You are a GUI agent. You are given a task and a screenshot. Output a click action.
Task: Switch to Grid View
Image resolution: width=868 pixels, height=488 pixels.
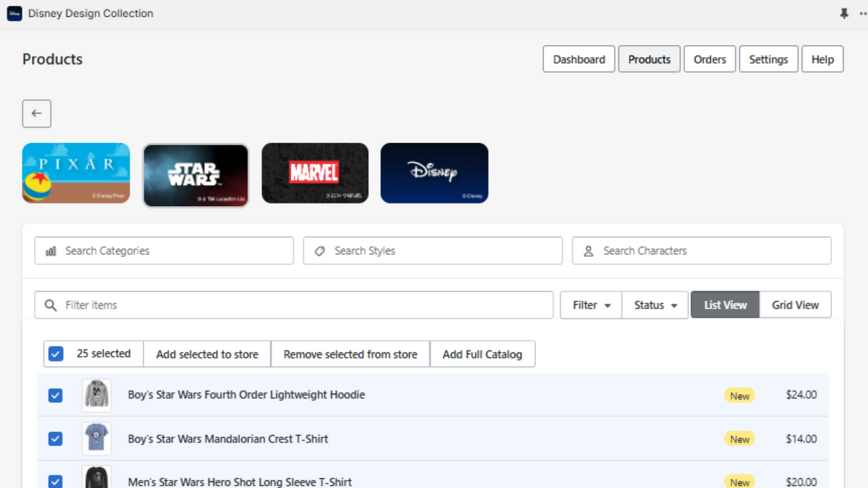coord(795,304)
